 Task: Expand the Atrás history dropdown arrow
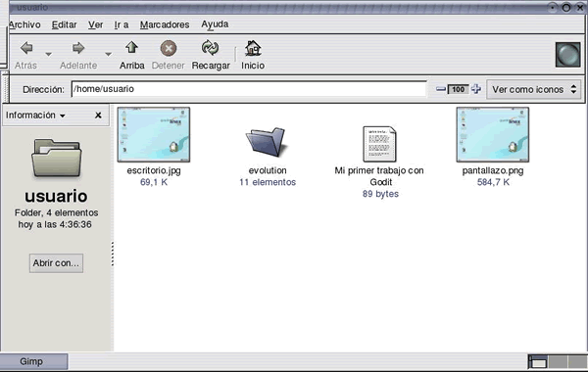click(48, 54)
